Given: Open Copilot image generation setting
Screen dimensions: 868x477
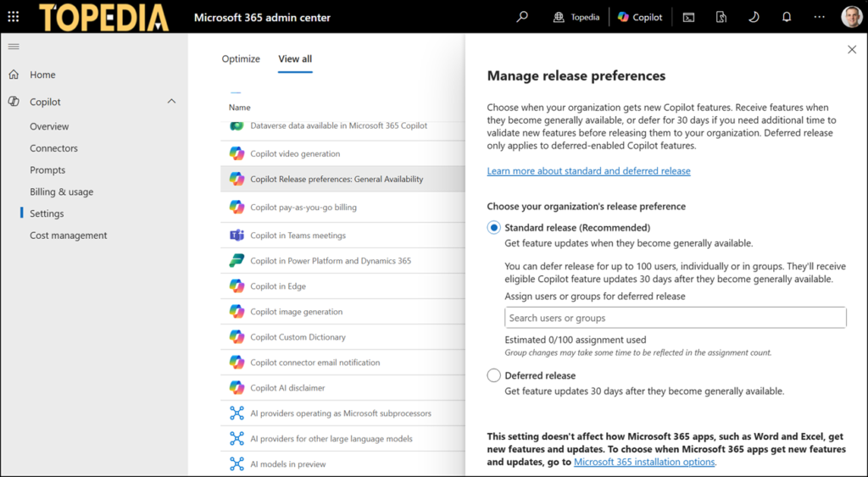Looking at the screenshot, I should 296,312.
